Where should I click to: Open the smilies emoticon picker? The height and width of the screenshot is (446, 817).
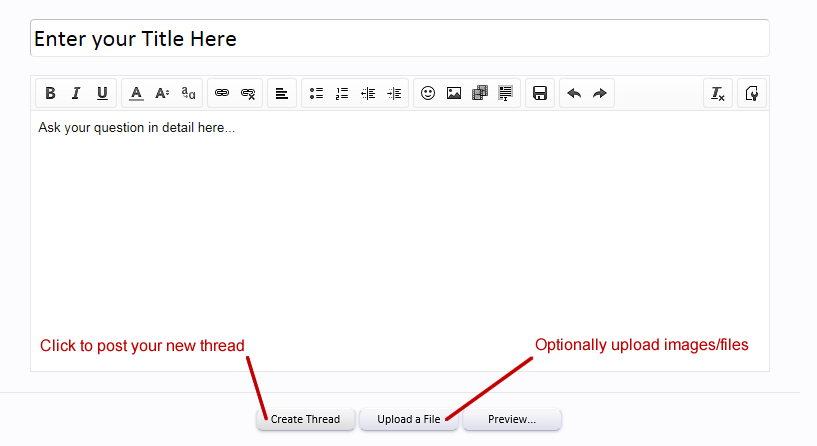428,93
